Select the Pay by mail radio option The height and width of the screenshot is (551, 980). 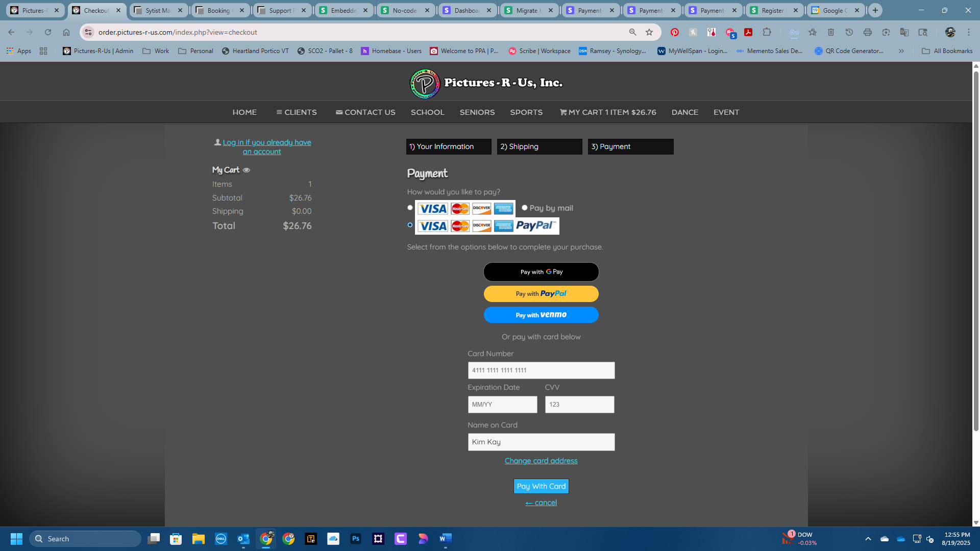click(x=524, y=208)
